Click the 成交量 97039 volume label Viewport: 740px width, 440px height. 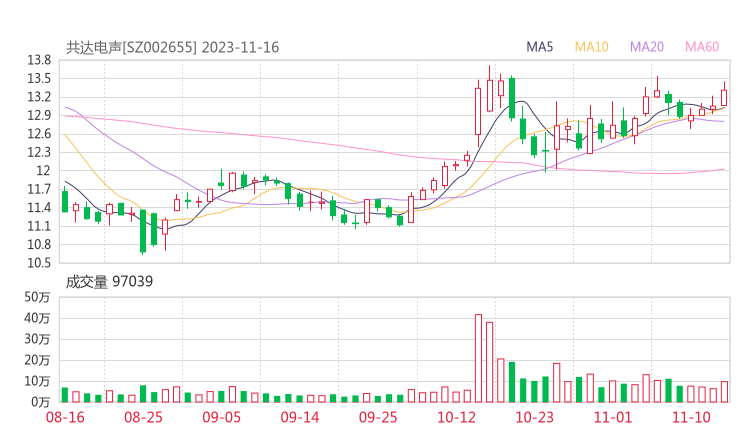tap(109, 282)
